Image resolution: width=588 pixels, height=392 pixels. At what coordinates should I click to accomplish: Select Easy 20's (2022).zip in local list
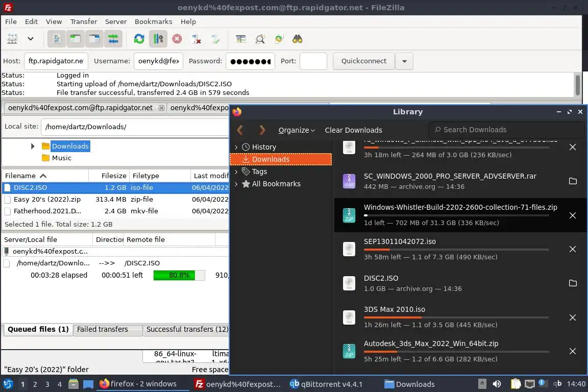pyautogui.click(x=115, y=199)
